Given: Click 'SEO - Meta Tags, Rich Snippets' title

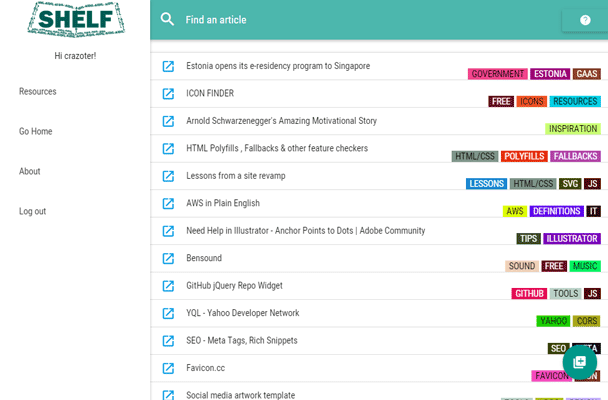Looking at the screenshot, I should coord(242,340).
